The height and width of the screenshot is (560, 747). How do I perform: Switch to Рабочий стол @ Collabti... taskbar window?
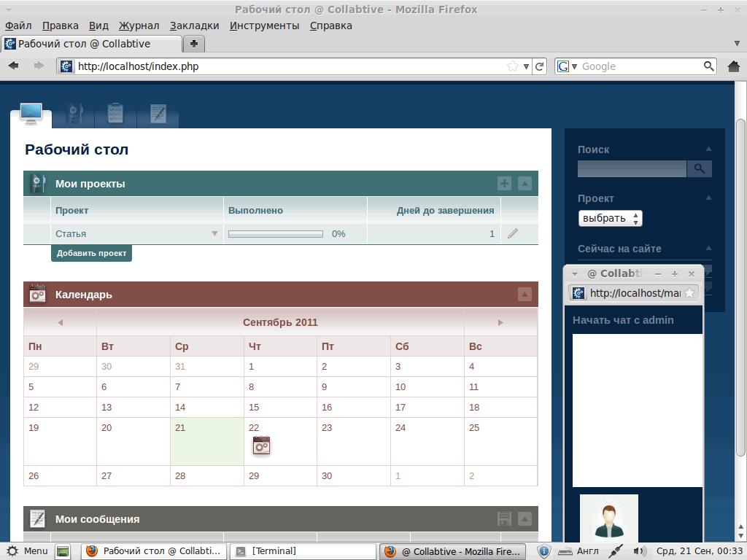pos(154,551)
